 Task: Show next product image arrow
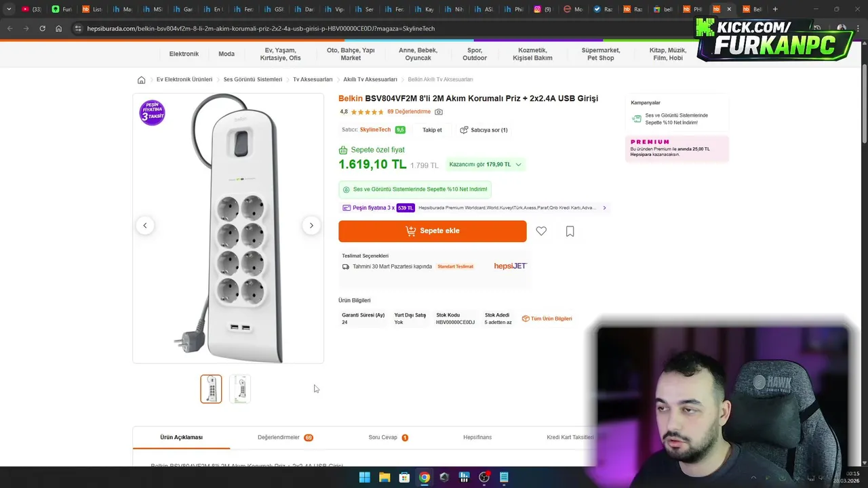pos(311,226)
